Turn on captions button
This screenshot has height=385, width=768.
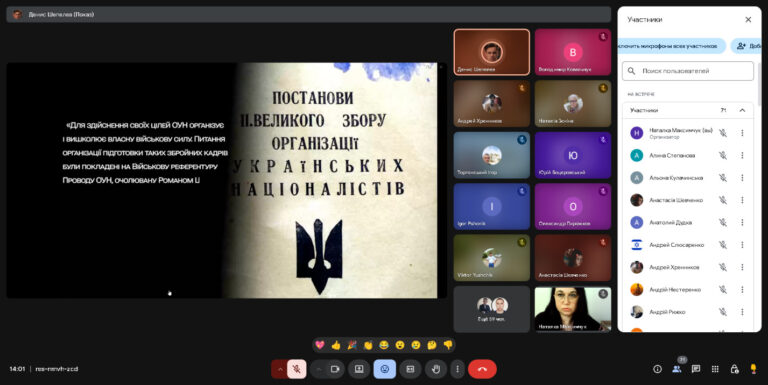(410, 369)
